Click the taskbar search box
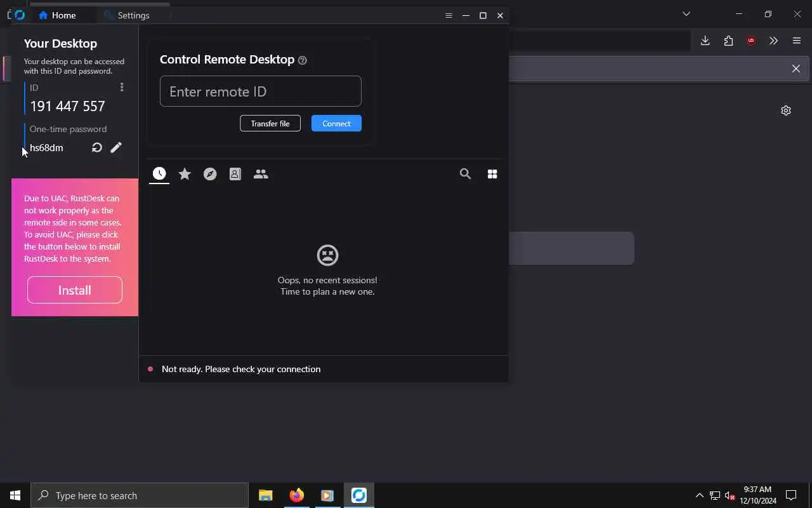This screenshot has height=508, width=812. (x=140, y=495)
